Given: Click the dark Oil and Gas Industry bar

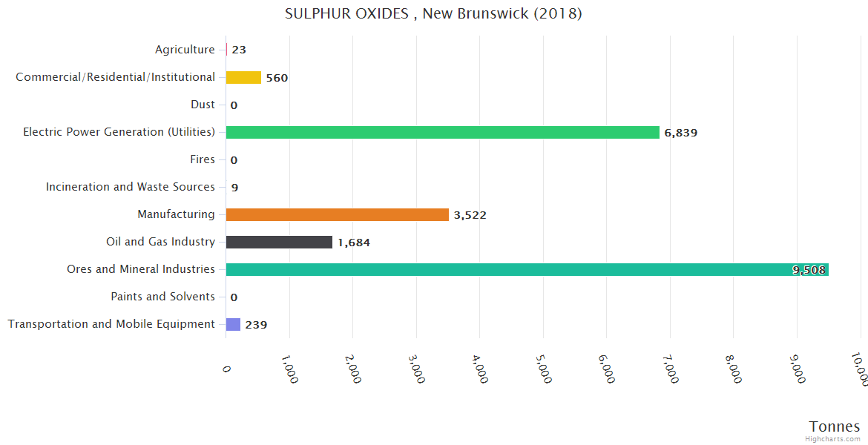Looking at the screenshot, I should [279, 242].
